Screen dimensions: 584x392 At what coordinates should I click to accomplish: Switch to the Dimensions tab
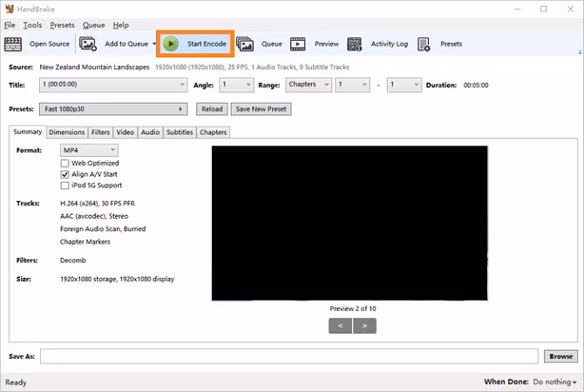(x=66, y=132)
